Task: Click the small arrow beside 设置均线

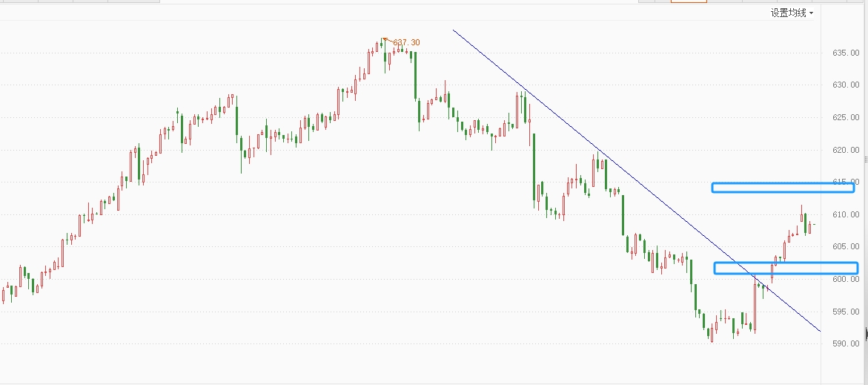Action: pyautogui.click(x=812, y=13)
